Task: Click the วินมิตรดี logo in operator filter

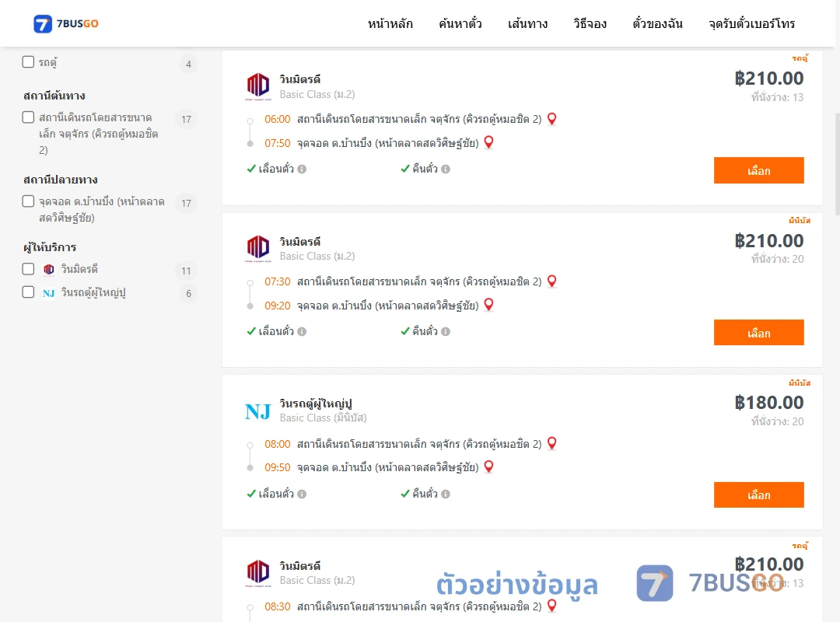Action: [x=49, y=270]
